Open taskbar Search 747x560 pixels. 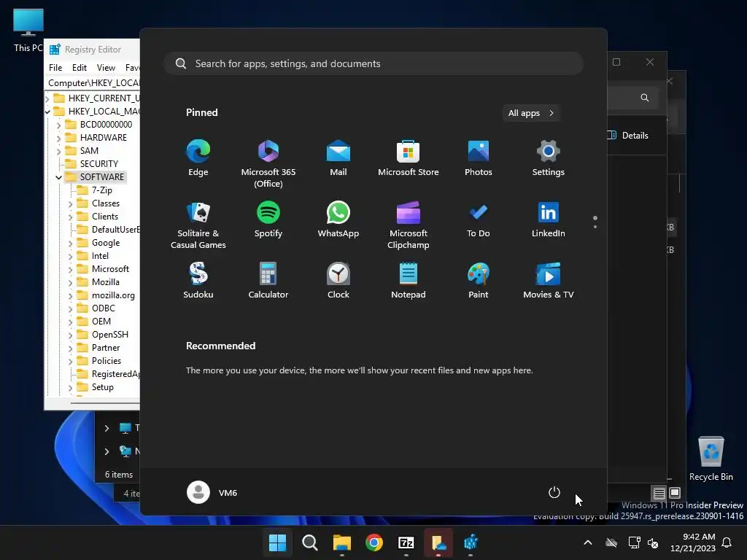coord(309,542)
